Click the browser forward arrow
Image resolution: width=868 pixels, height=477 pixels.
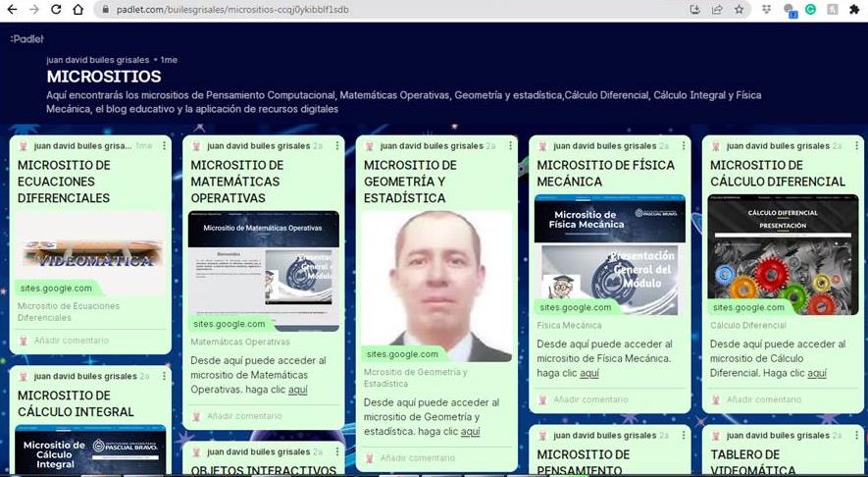coord(33,10)
